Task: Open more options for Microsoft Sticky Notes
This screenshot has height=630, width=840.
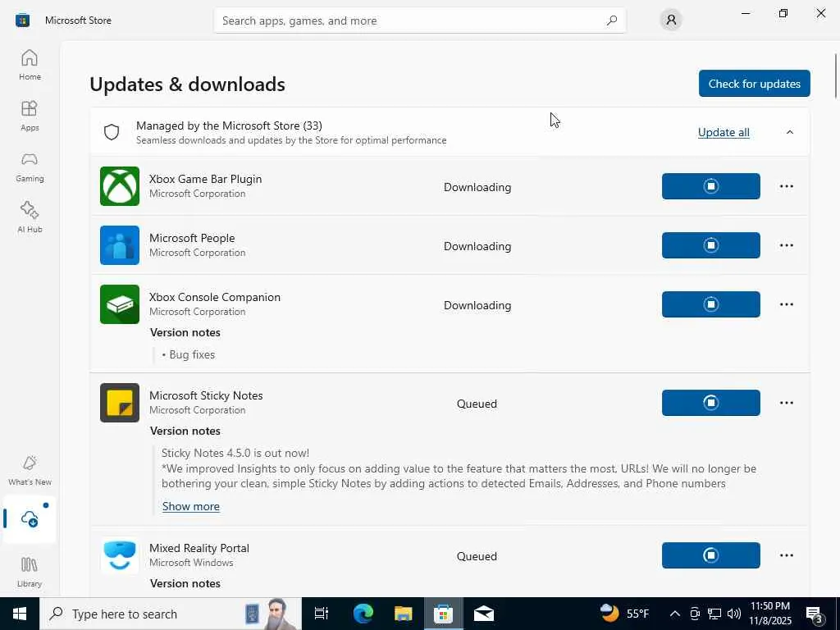Action: coord(787,402)
